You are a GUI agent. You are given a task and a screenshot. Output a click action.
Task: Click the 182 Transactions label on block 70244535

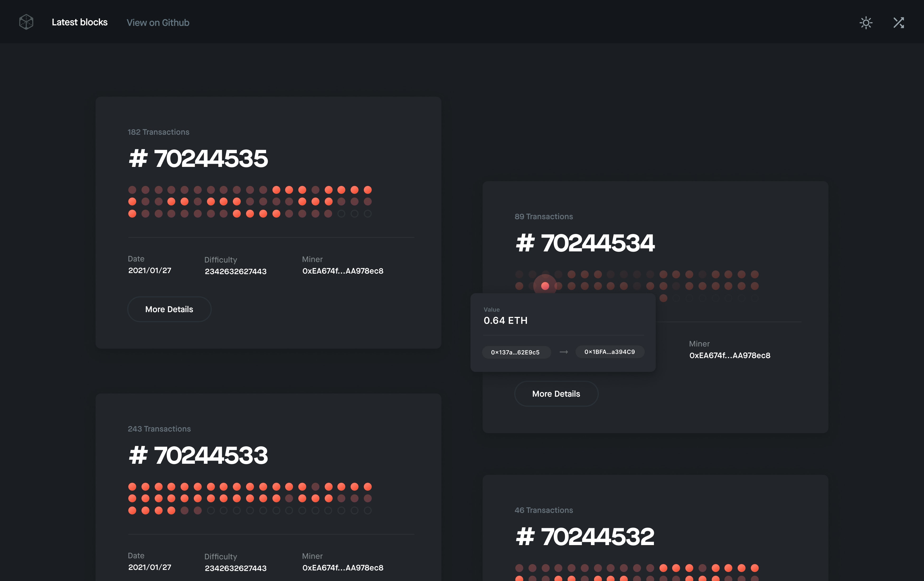(x=158, y=132)
